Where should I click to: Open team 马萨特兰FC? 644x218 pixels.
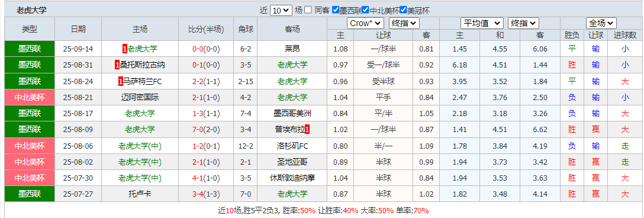click(143, 81)
